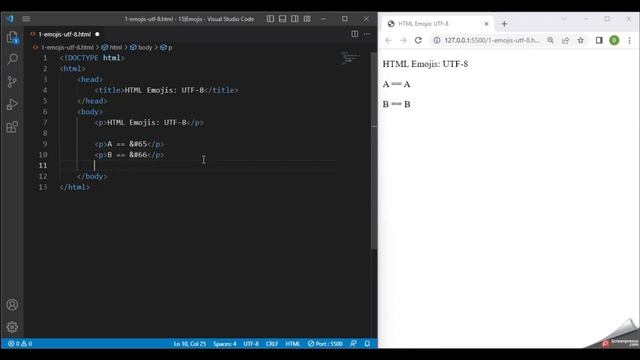Click Ln 10, Col 25 in status bar

click(x=190, y=344)
